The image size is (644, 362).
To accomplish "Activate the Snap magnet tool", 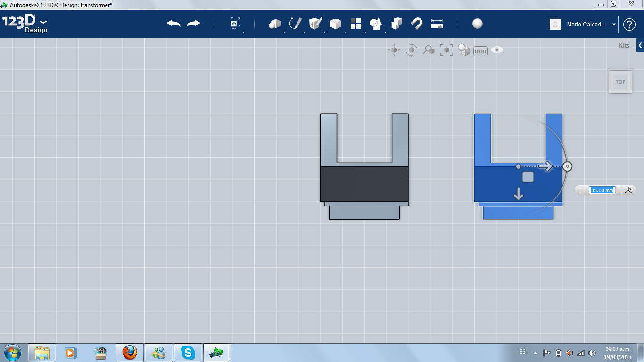I will pos(417,24).
